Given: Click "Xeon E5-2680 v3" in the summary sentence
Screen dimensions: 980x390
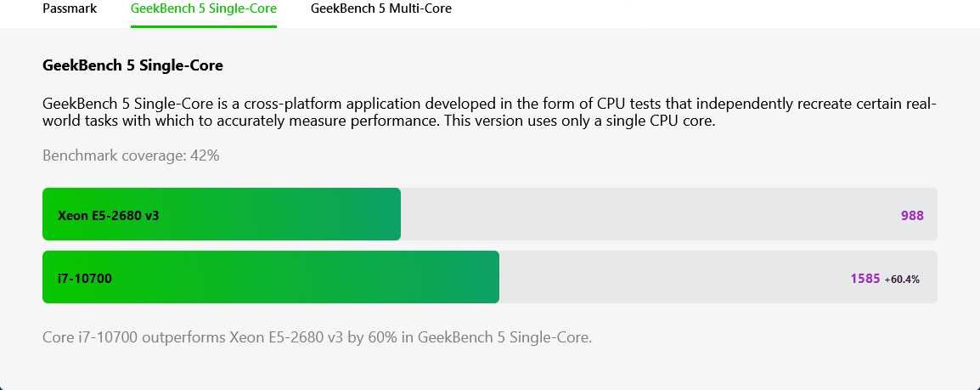Looking at the screenshot, I should (x=286, y=338).
